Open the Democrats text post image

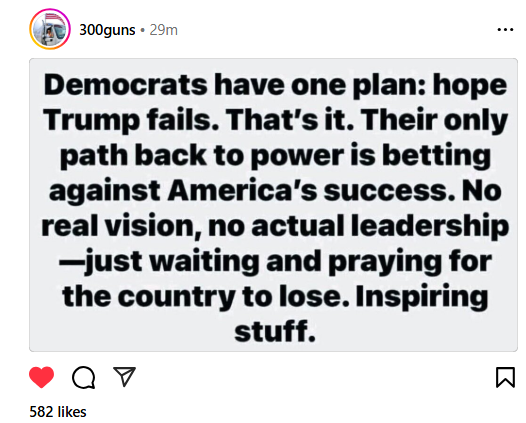pos(273,205)
